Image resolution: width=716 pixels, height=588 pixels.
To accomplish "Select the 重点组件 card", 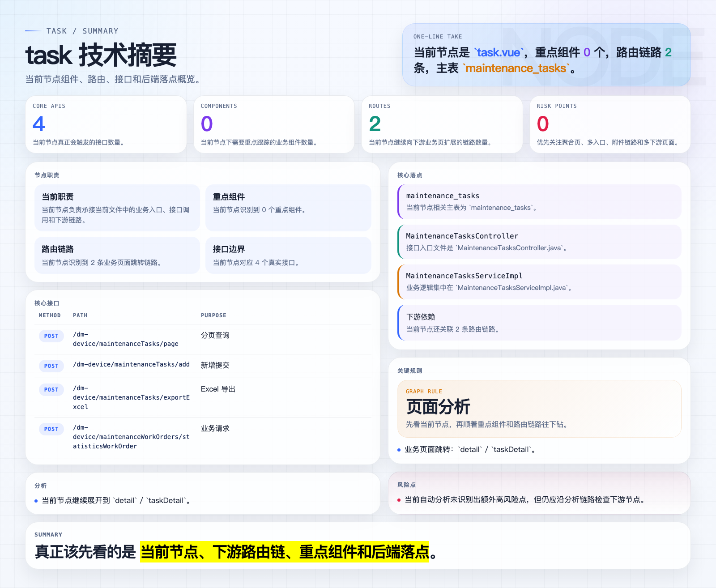I will [288, 208].
